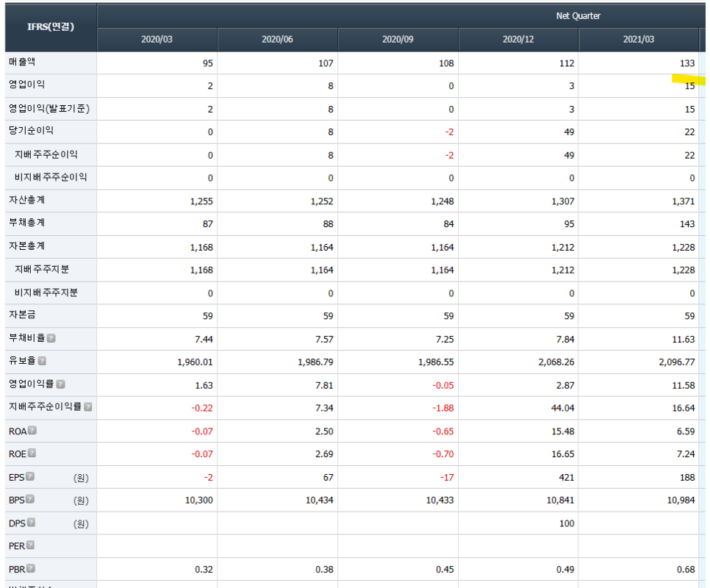The image size is (710, 588).
Task: Open the DPS help icon
Action: (x=31, y=523)
